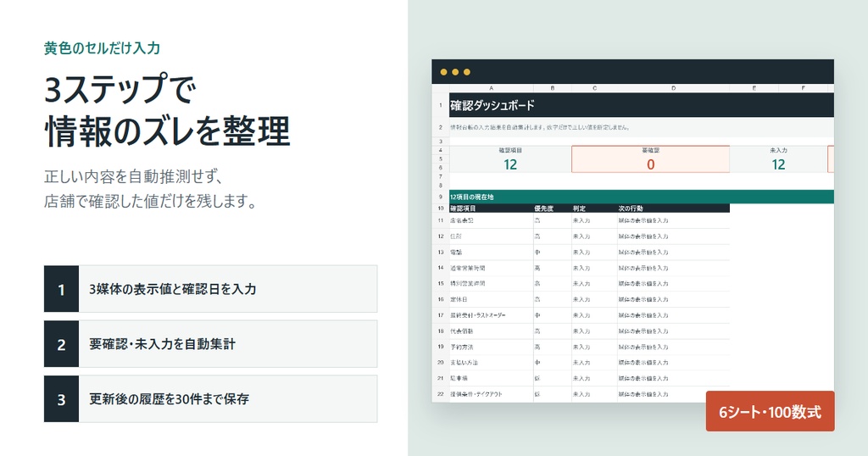Screen dimensions: 868x456
Task: Select column header A
Action: tap(491, 88)
